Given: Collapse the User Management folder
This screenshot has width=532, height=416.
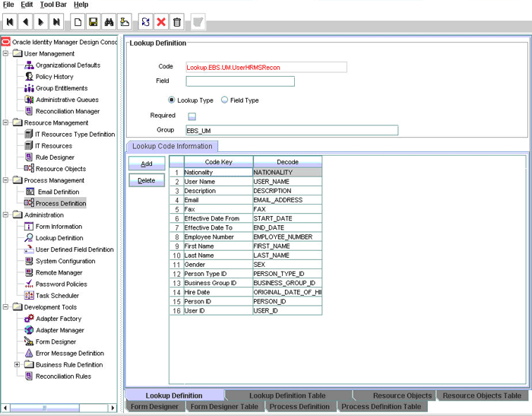Looking at the screenshot, I should 6,54.
